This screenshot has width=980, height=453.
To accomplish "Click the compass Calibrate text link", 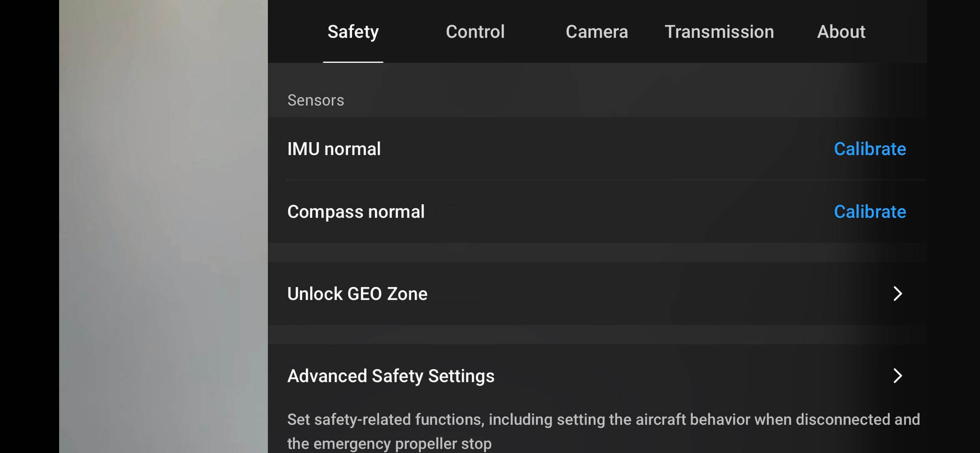I will pyautogui.click(x=870, y=211).
